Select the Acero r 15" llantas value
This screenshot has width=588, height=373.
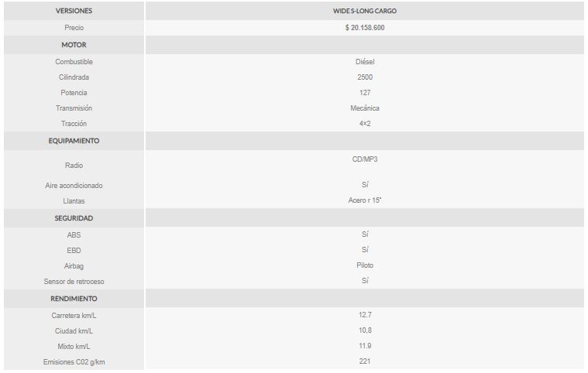365,200
